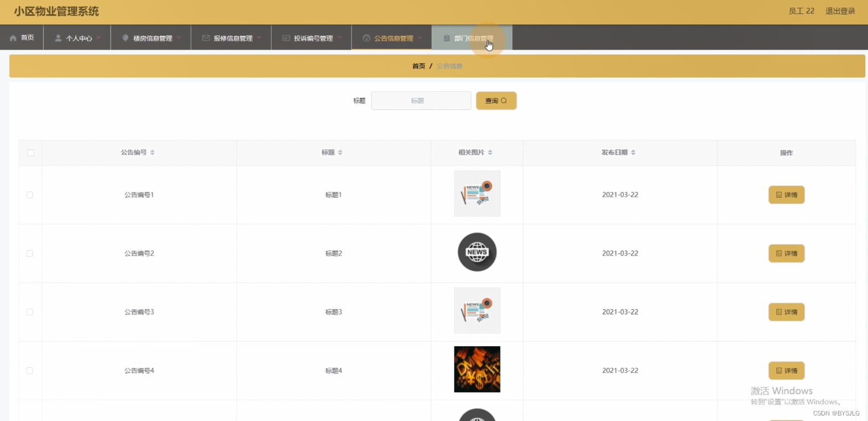Open the fiery currency thumbnail of 标题4
868x421 pixels.
[477, 369]
